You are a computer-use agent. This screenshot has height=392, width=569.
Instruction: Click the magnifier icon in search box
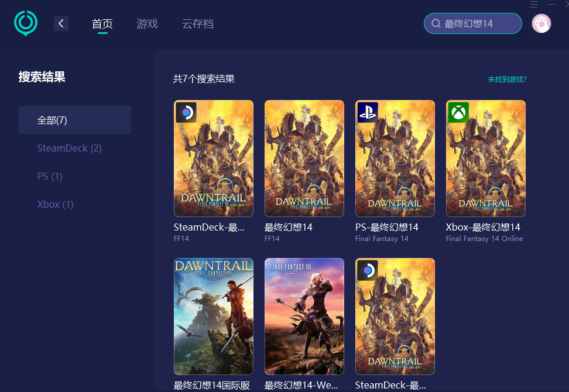click(436, 23)
